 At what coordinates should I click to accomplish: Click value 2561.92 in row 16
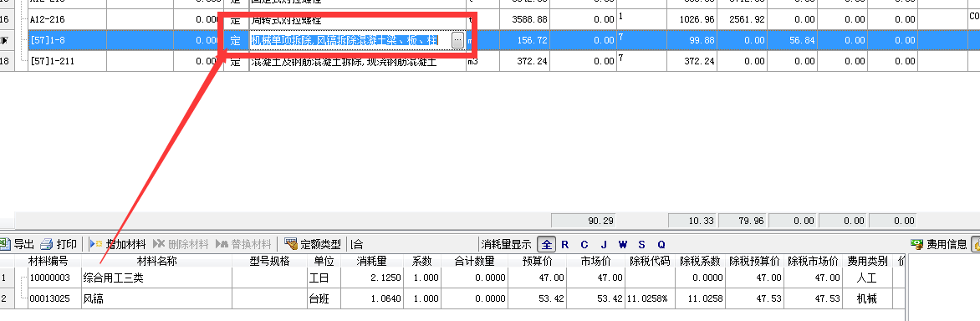click(x=746, y=19)
